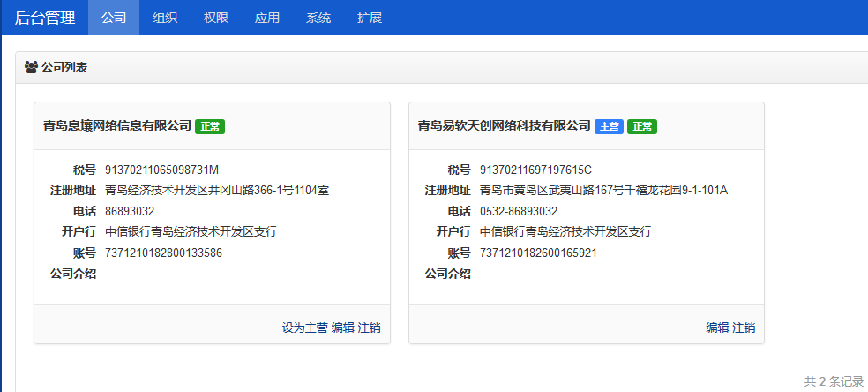This screenshot has width=868, height=392.
Task: Click 注销 for 青岛易软天创网络科技有限公司
Action: (744, 328)
